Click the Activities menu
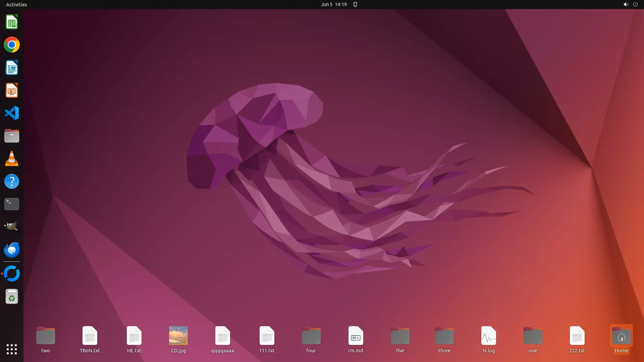 click(x=16, y=4)
